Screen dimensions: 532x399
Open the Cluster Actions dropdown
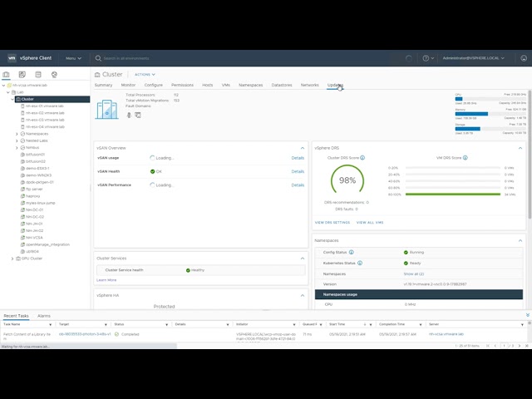coord(144,74)
